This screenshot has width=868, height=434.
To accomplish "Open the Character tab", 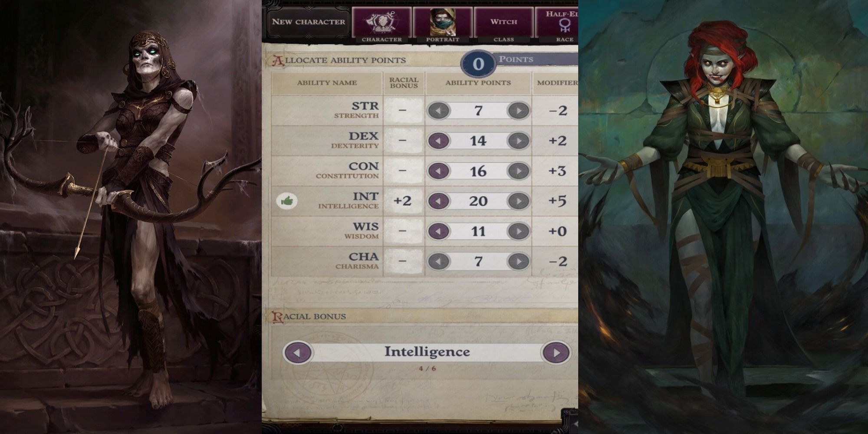I will click(381, 25).
